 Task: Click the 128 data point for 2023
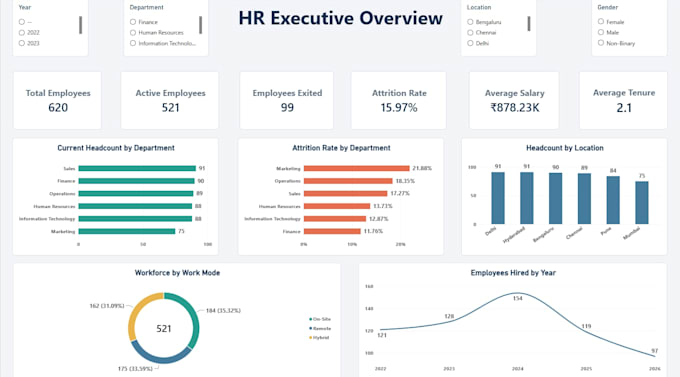[x=449, y=321]
